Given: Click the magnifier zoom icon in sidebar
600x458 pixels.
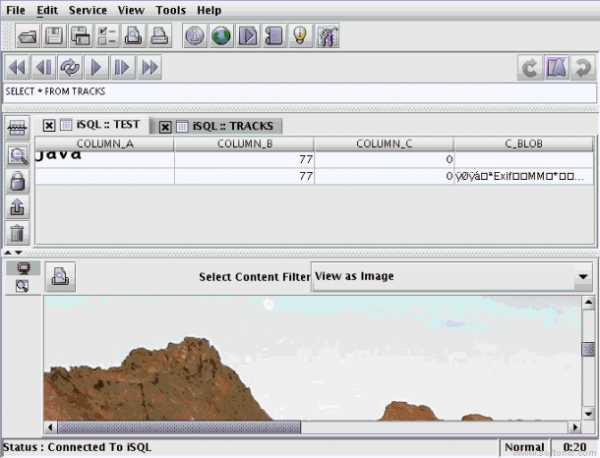Looking at the screenshot, I should [18, 155].
